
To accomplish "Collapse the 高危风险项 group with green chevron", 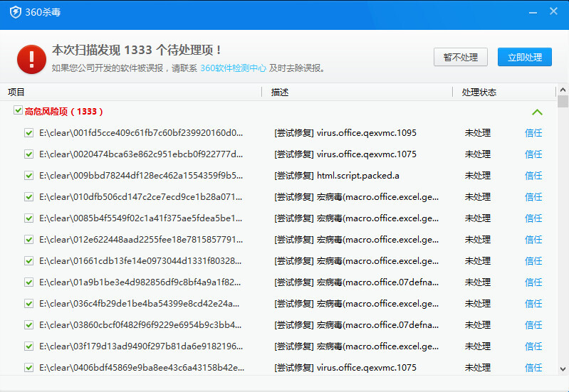I will (537, 112).
